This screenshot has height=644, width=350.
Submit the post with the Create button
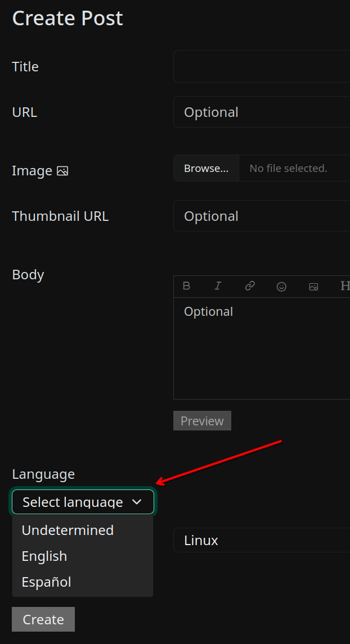43,619
